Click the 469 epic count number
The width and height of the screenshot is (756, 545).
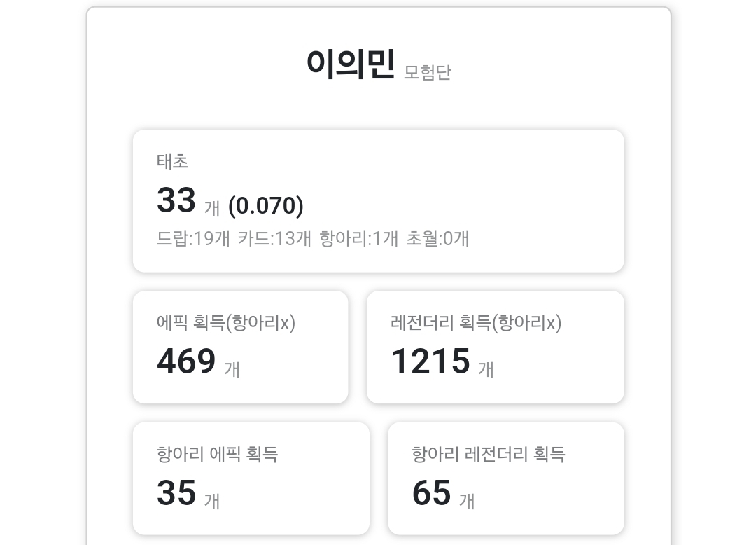pos(186,361)
